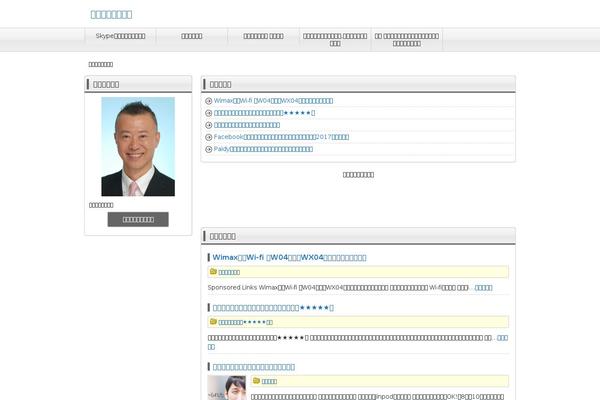This screenshot has height=400, width=600.
Task: Select the fifth navigation menu item
Action: point(406,39)
